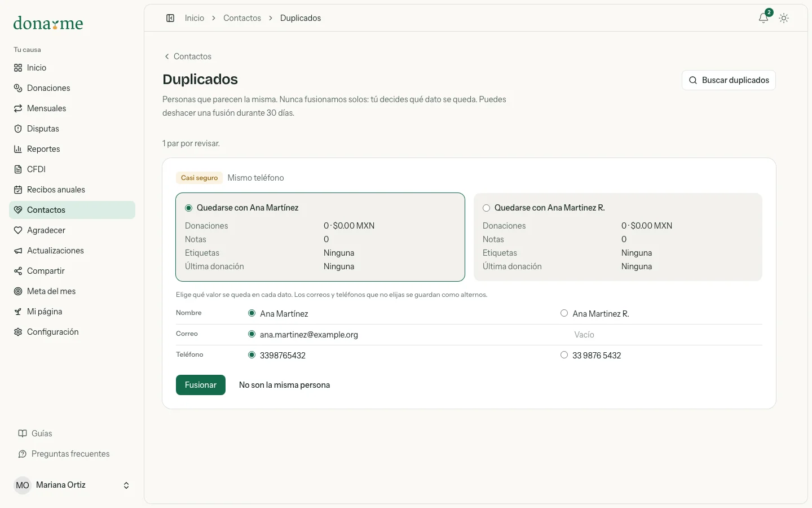812x508 pixels.
Task: Click the Donaciones coins icon
Action: [x=18, y=88]
